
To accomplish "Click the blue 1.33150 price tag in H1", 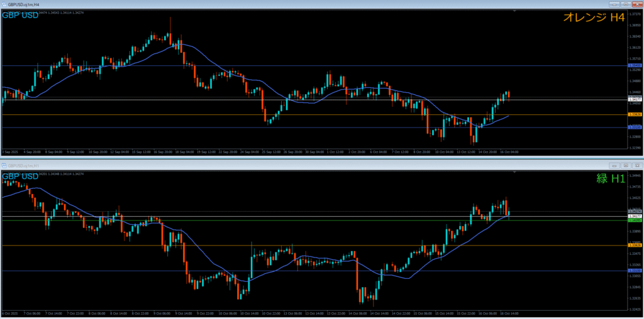I will click(635, 271).
